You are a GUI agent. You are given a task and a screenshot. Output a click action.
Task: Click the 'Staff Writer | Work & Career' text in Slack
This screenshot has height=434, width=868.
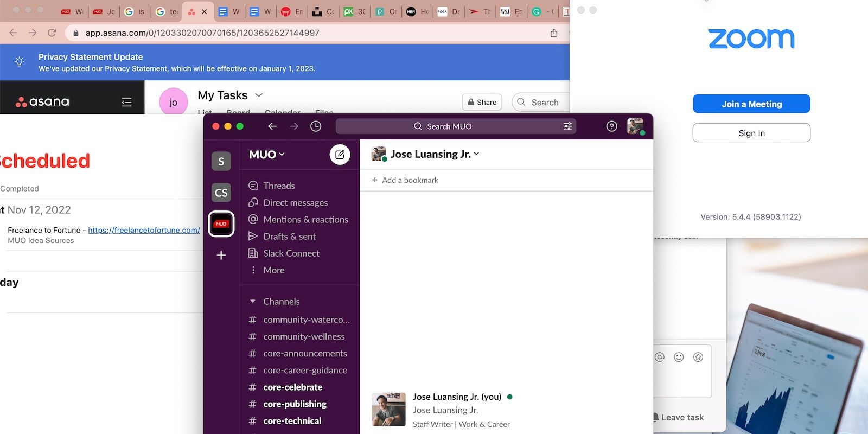(x=461, y=424)
